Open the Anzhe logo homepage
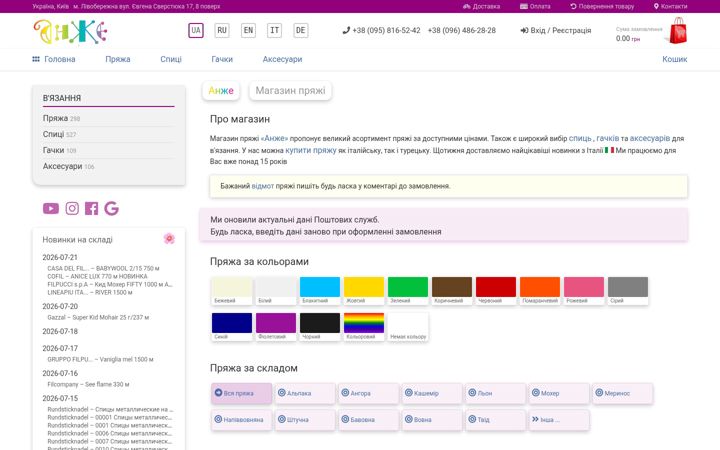This screenshot has width=720, height=450. pos(70,31)
